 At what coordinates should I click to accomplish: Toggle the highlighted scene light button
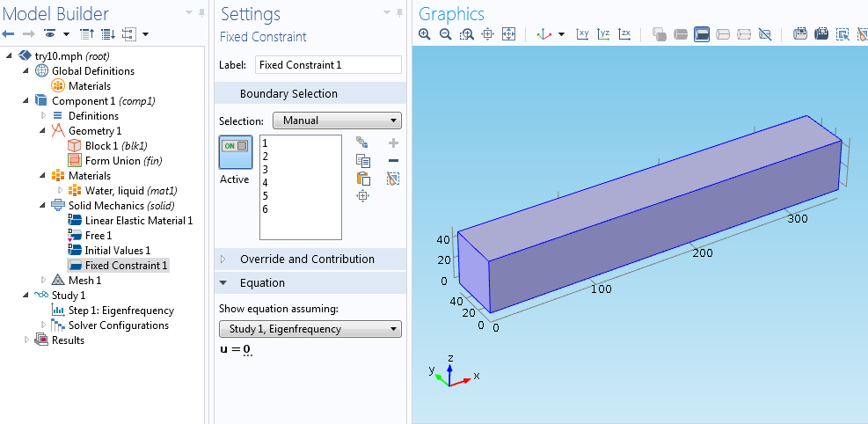point(701,34)
